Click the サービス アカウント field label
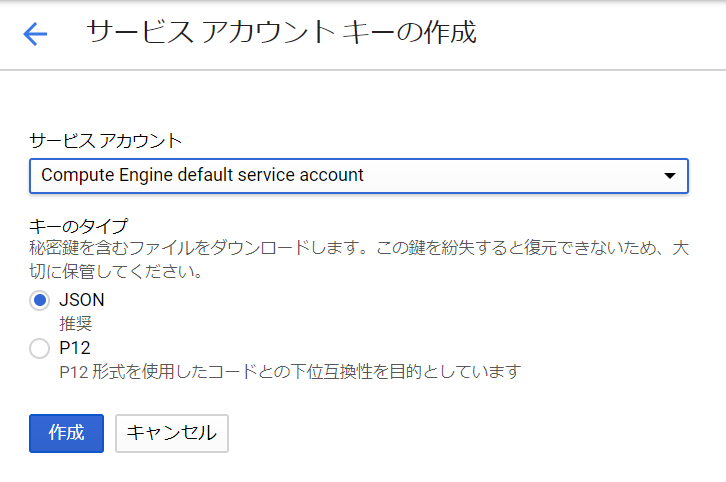This screenshot has width=726, height=482. click(106, 141)
